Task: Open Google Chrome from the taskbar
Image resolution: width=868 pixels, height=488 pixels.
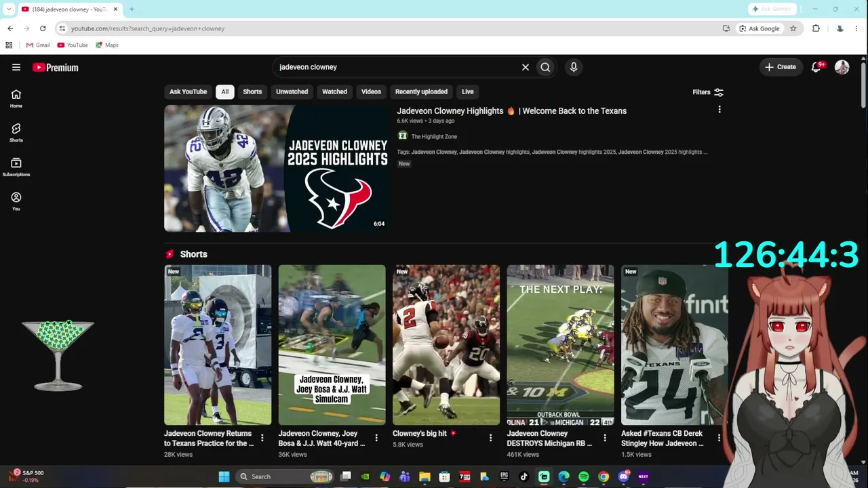Action: click(x=604, y=476)
